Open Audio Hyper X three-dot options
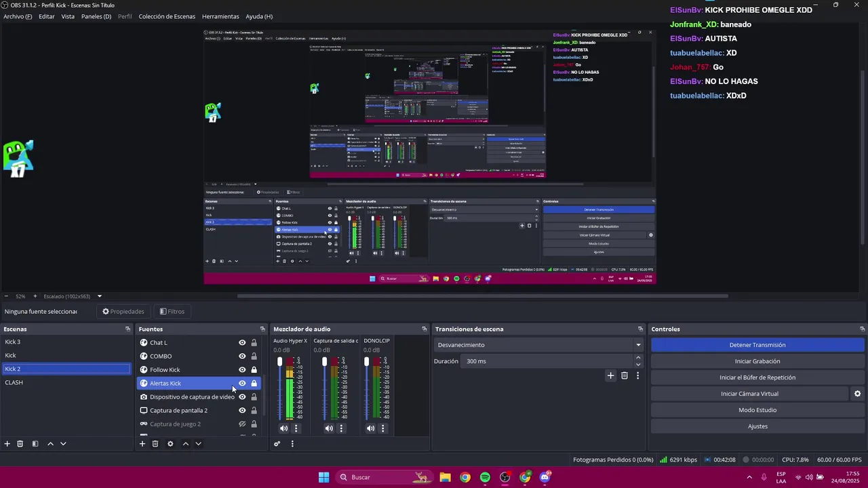The width and height of the screenshot is (868, 488). (296, 428)
